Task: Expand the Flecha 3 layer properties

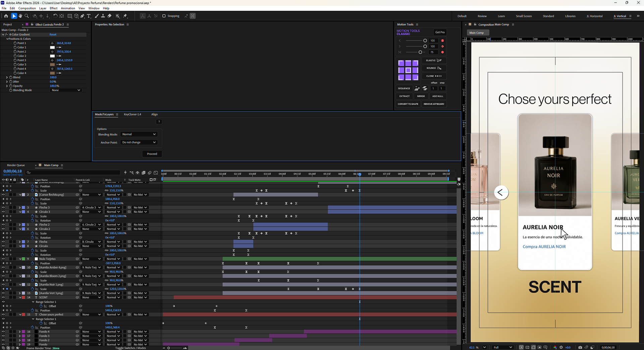Action: pyautogui.click(x=19, y=208)
